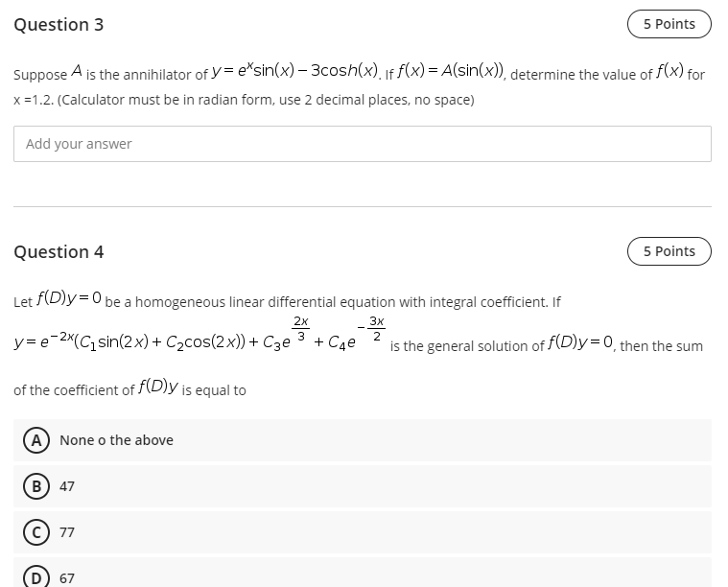Click the C3 exponential term with exponent 2x/3
Image resolution: width=728 pixels, height=587 pixels.
[x=286, y=336]
